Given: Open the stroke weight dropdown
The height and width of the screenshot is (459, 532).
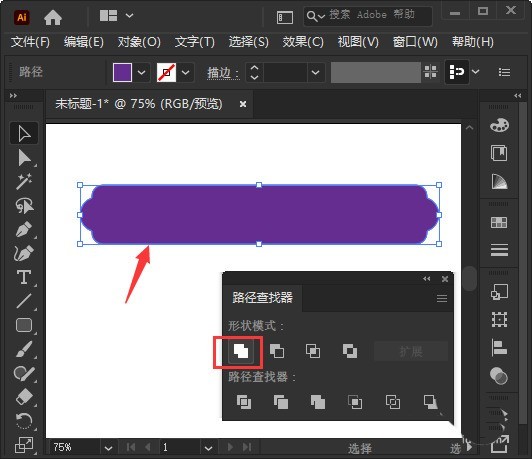Looking at the screenshot, I should [x=315, y=72].
